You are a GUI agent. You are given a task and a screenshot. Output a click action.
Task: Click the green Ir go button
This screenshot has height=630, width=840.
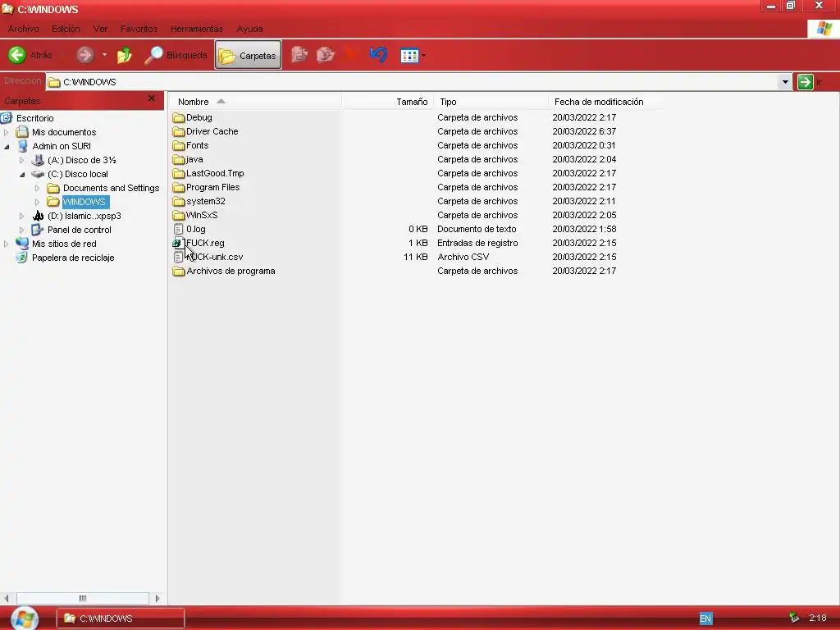coord(806,82)
